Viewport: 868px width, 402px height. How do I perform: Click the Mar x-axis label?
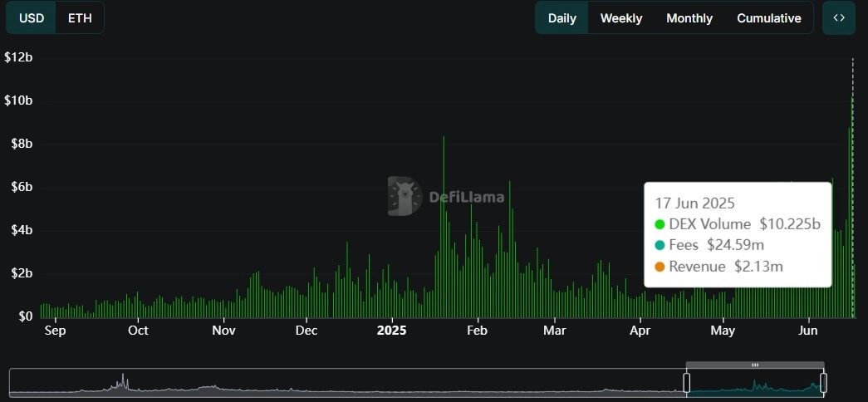(x=554, y=331)
